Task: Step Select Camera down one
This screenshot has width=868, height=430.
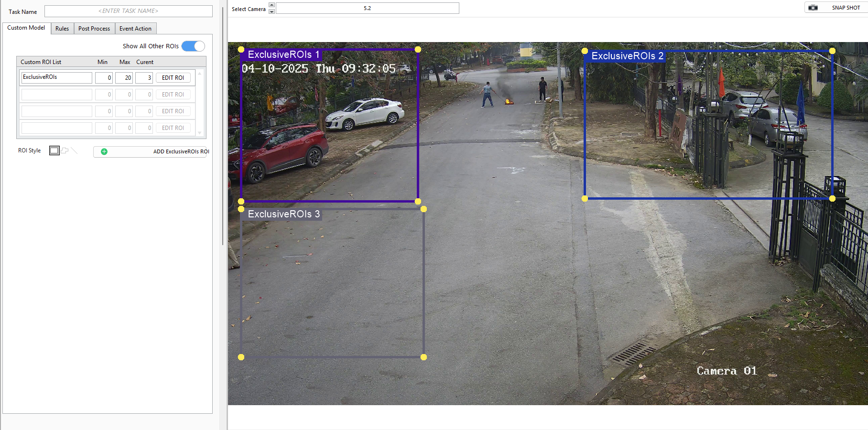Action: pyautogui.click(x=272, y=11)
